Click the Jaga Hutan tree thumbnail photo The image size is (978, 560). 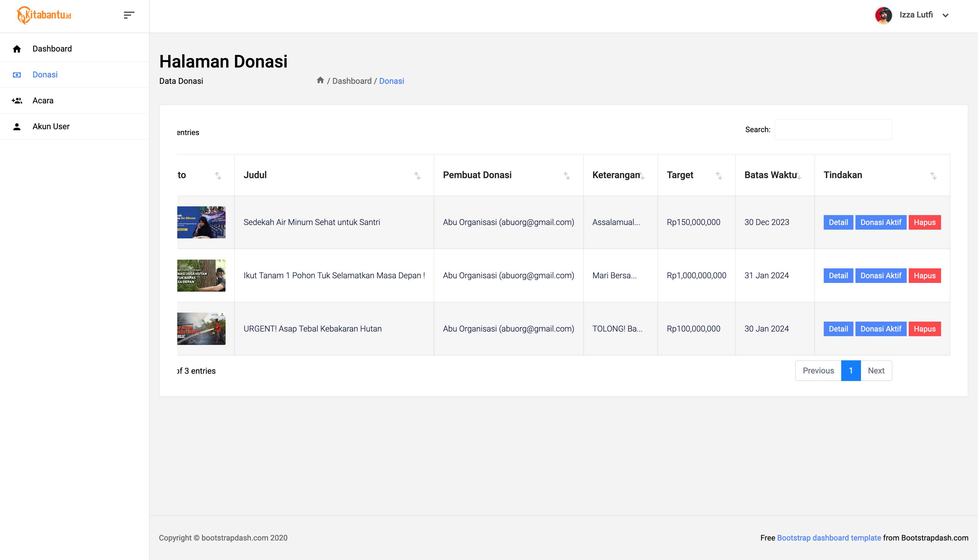tap(201, 275)
